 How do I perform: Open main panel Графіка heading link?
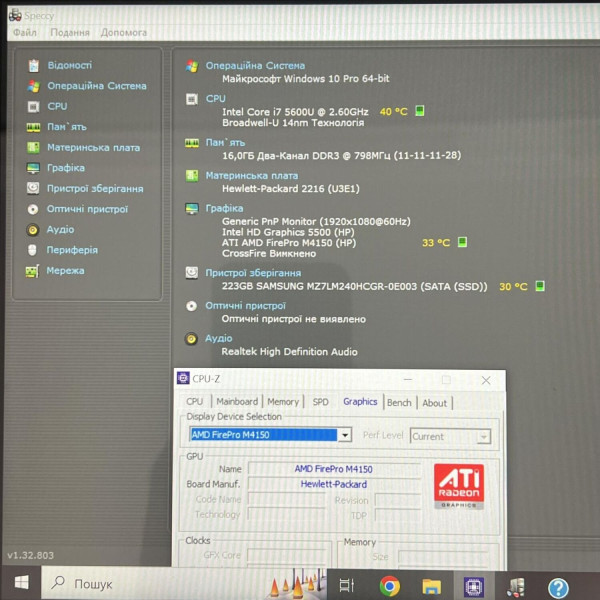click(x=224, y=209)
